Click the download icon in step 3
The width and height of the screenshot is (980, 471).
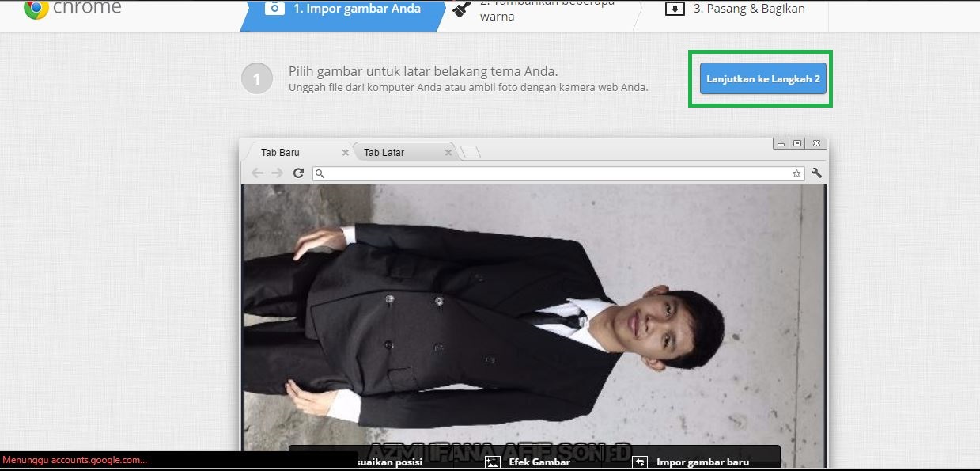tap(675, 9)
